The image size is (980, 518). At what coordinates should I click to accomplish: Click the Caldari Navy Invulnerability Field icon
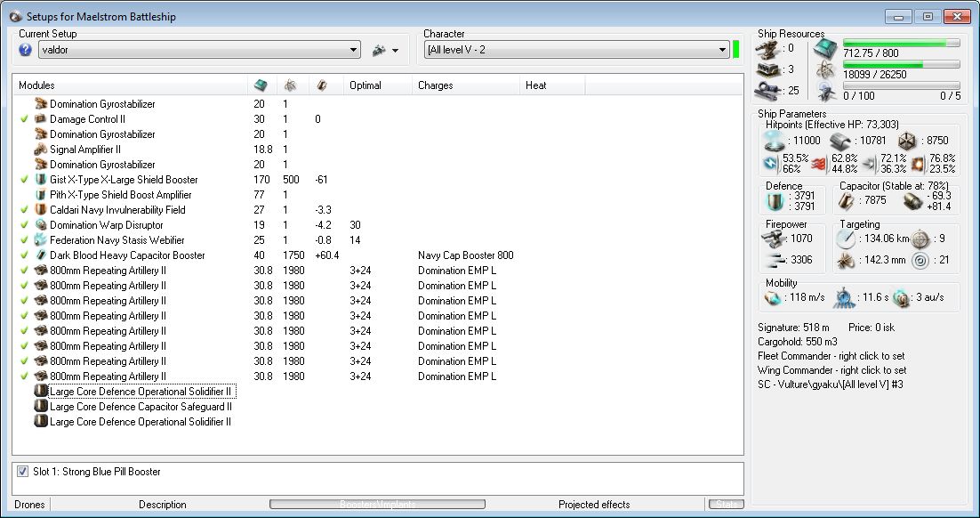pos(41,210)
